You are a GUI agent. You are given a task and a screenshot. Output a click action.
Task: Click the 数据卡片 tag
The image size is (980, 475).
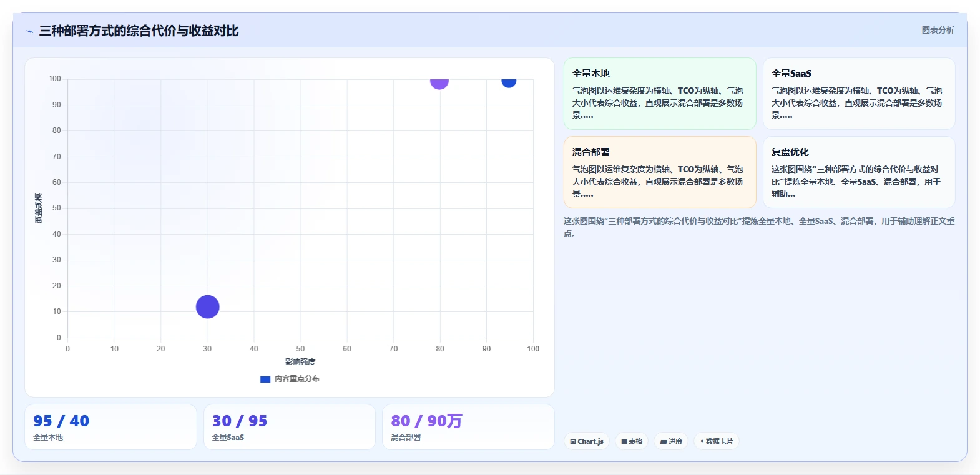[717, 441]
